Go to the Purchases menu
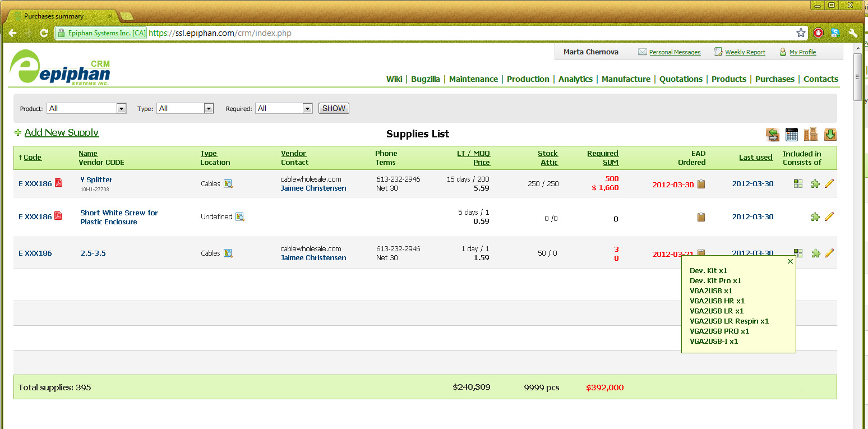The width and height of the screenshot is (868, 429). tap(774, 79)
